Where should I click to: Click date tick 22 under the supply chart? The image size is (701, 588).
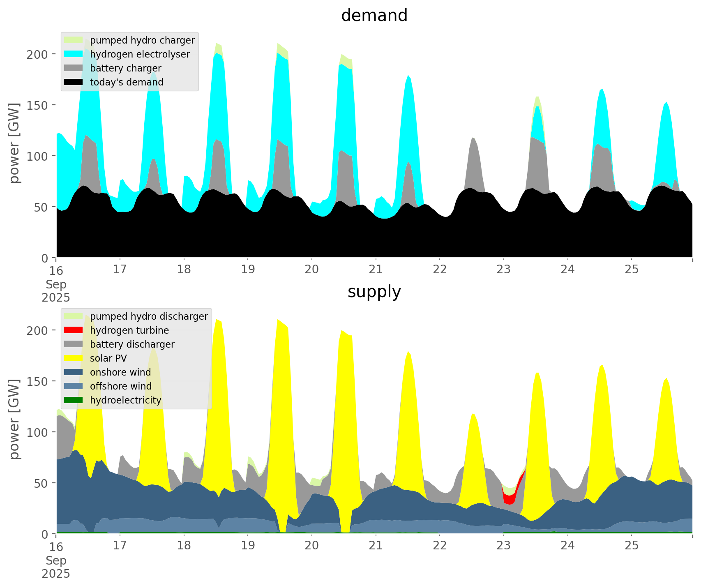439,546
